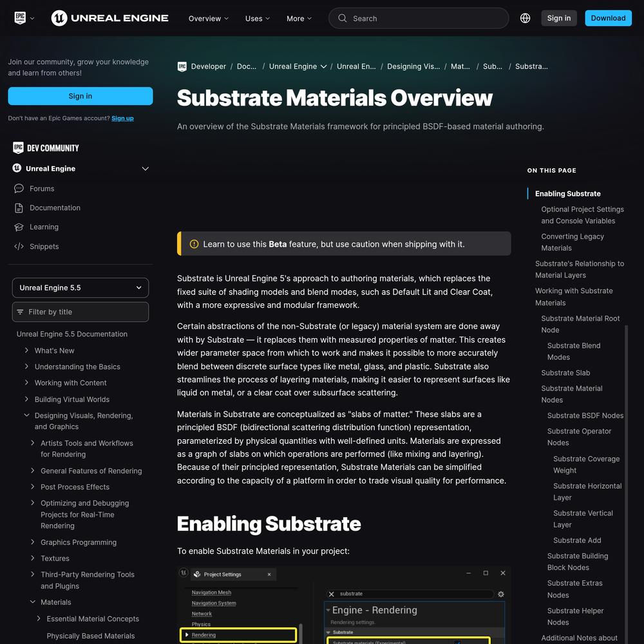The width and height of the screenshot is (644, 644).
Task: Focus the Search input field
Action: [x=419, y=18]
